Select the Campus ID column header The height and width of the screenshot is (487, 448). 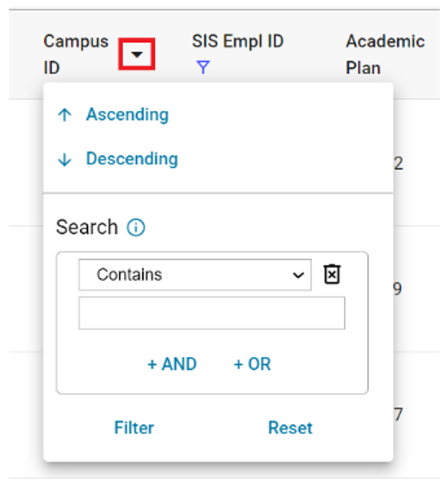pos(76,54)
